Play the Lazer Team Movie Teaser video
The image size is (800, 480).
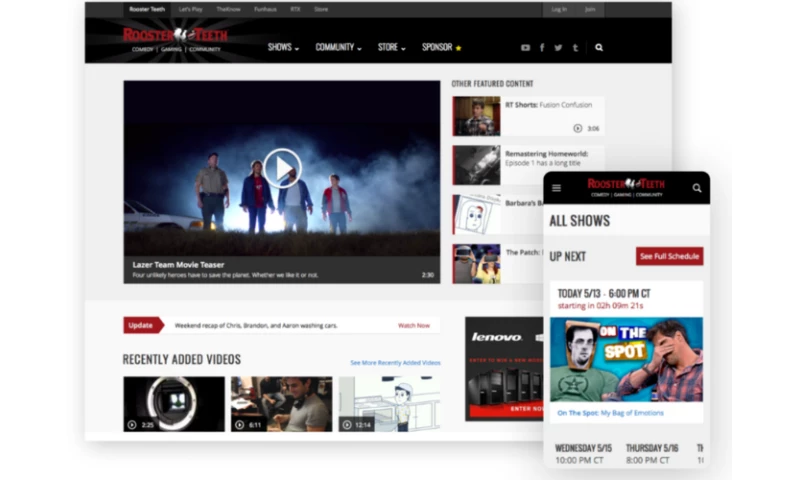point(282,167)
